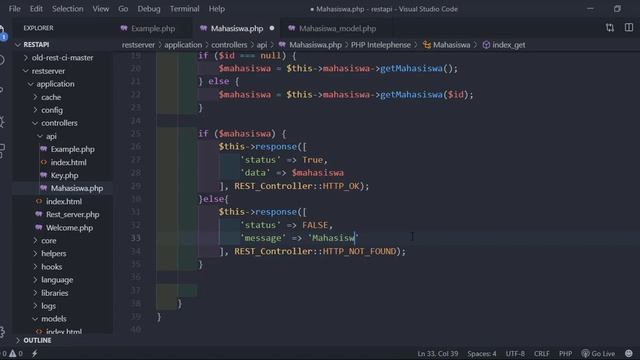This screenshot has height=360, width=640.
Task: Switch to the Mahasiswa.php editor tab
Action: point(237,29)
